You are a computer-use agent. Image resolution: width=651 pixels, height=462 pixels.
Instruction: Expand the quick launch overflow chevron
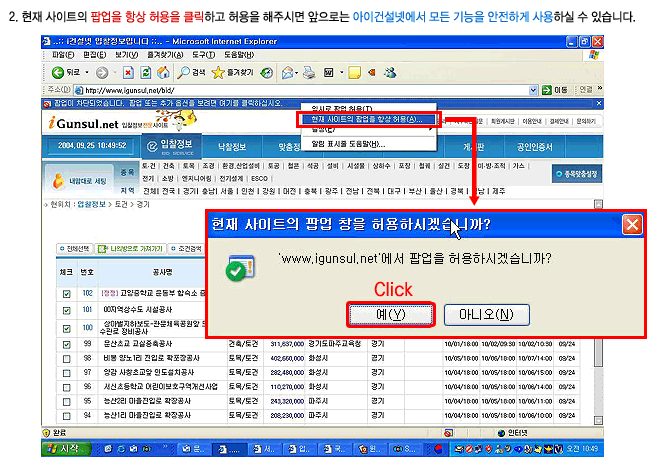pos(165,447)
